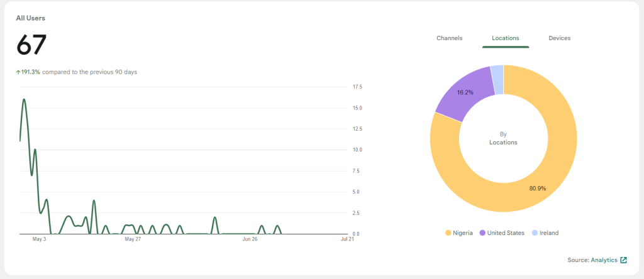This screenshot has width=644, height=279.
Task: Click the highest peak of the users line
Action: (24, 99)
